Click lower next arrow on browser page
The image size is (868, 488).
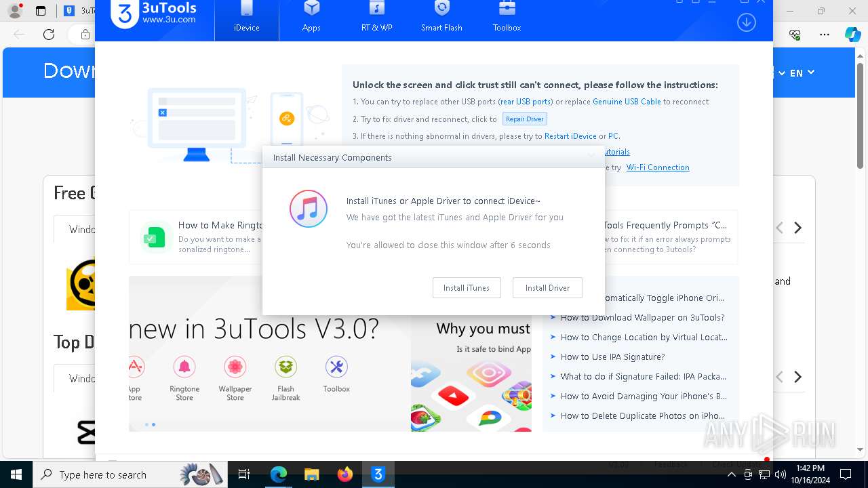coord(798,377)
